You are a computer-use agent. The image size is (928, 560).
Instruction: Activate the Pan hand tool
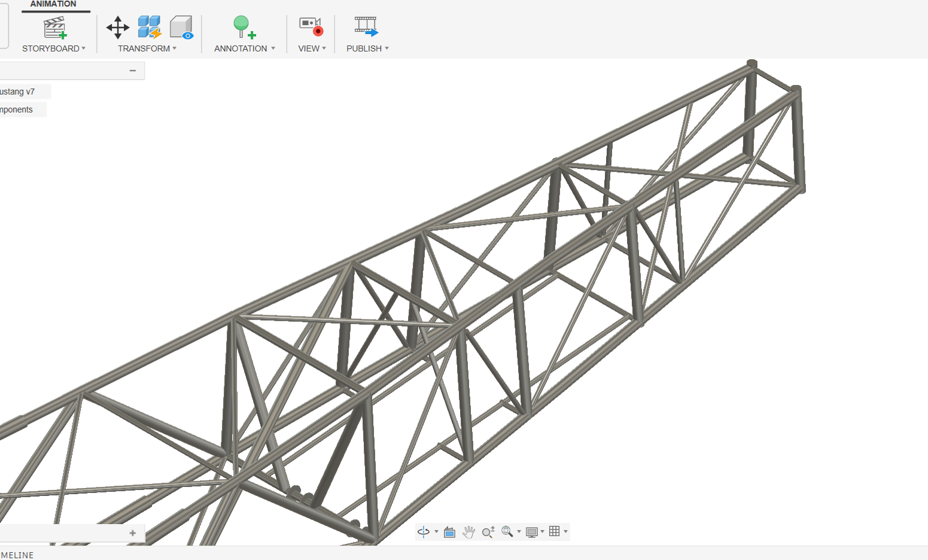[468, 532]
